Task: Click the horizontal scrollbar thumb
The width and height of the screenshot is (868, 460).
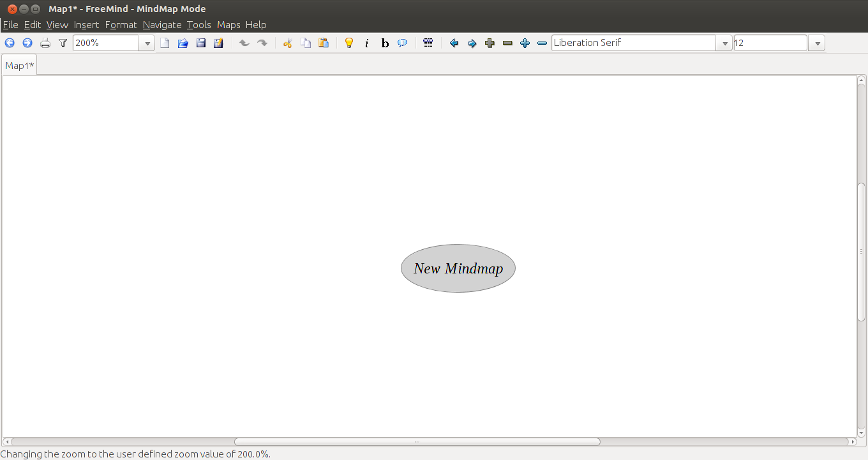Action: coord(417,441)
